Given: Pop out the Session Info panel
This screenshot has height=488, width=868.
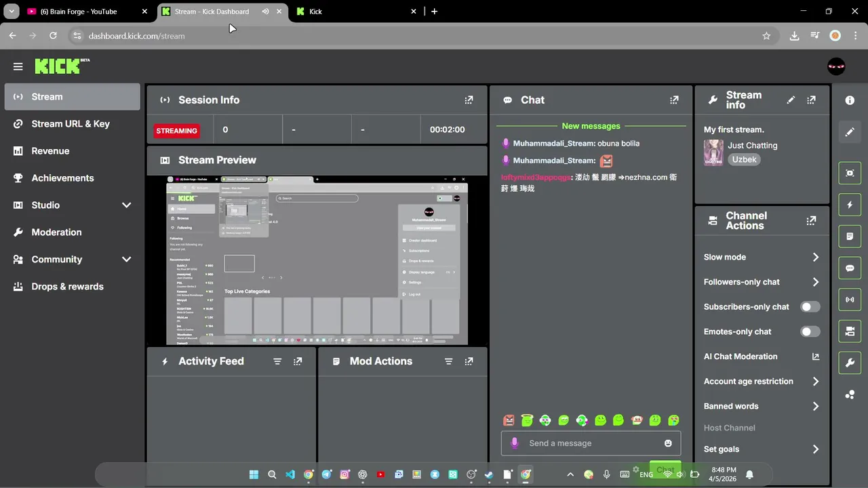Looking at the screenshot, I should (x=469, y=100).
